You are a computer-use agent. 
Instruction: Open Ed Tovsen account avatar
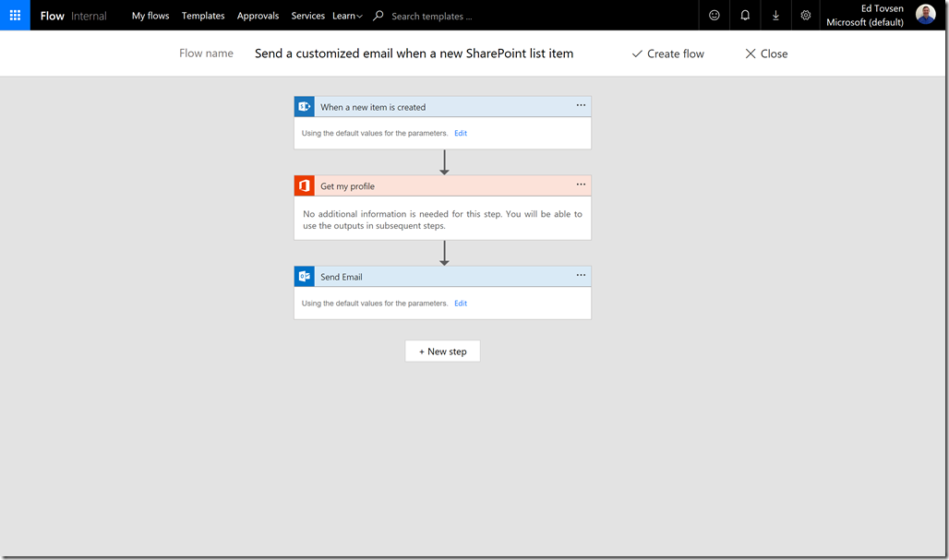(925, 14)
